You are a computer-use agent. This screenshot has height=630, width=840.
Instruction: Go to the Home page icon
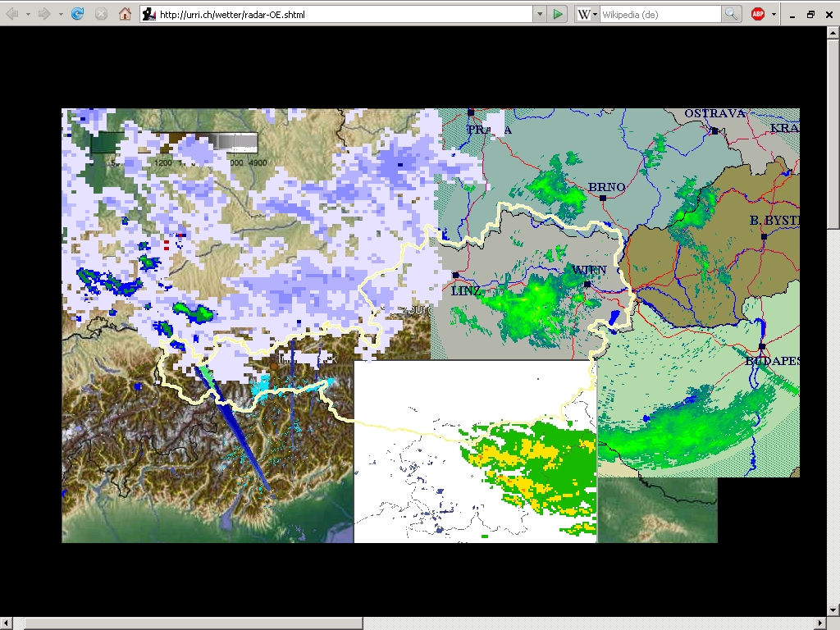[125, 14]
